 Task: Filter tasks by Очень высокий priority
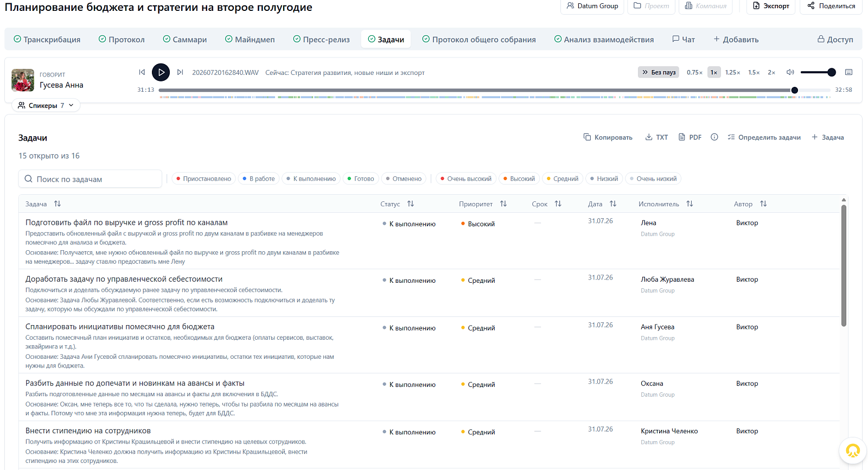[x=466, y=179]
